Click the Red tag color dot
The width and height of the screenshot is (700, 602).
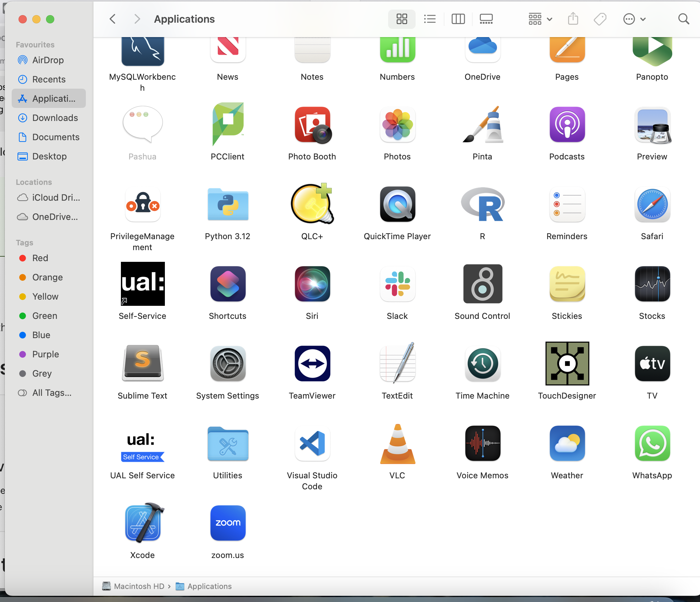tap(23, 258)
